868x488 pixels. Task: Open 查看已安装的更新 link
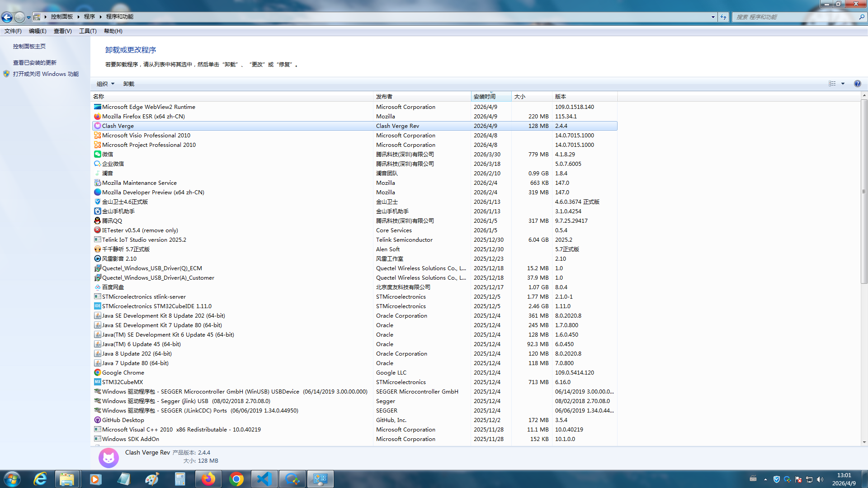[x=35, y=62]
